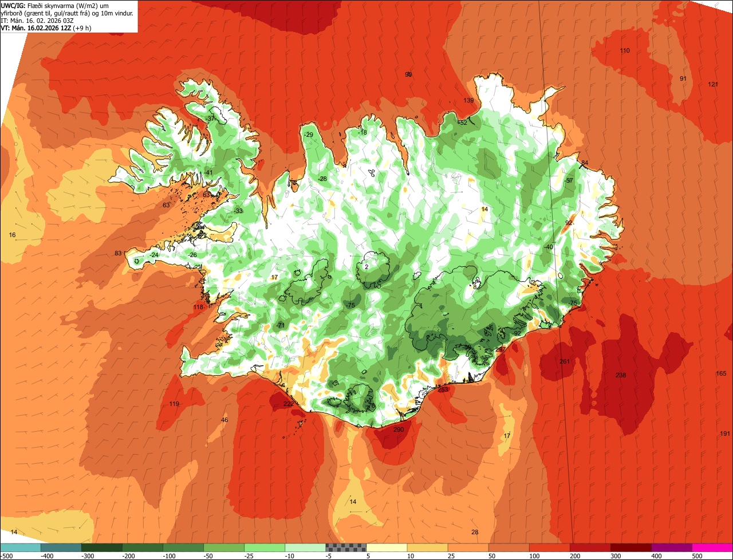Select the pale yellow 5 to 10 swatch

(x=387, y=547)
